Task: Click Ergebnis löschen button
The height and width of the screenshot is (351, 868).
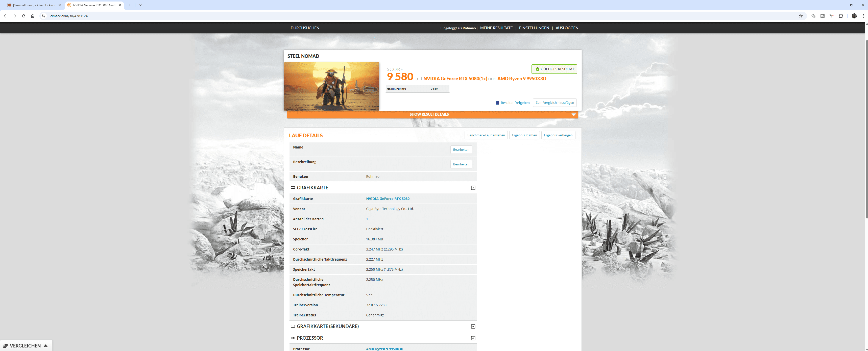Action: tap(524, 135)
